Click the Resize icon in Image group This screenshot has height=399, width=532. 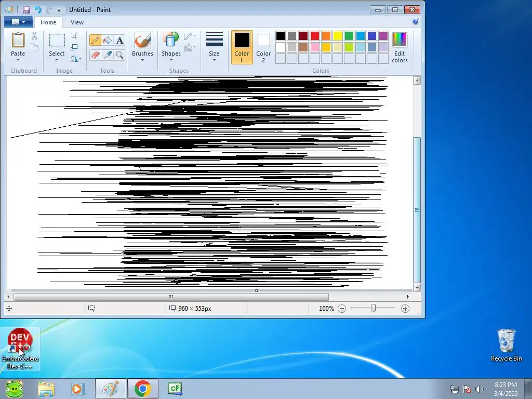[x=74, y=47]
